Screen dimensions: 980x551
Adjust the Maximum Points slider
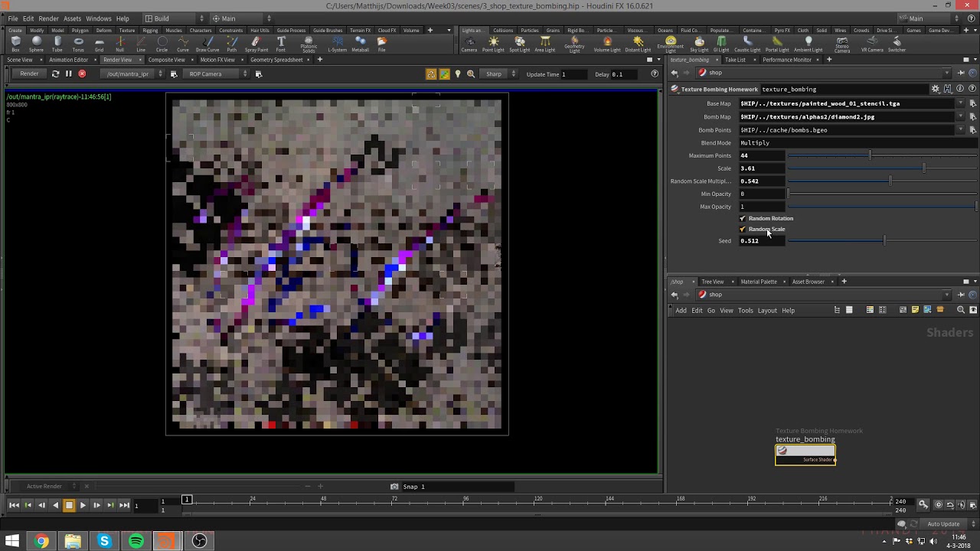pyautogui.click(x=882, y=155)
